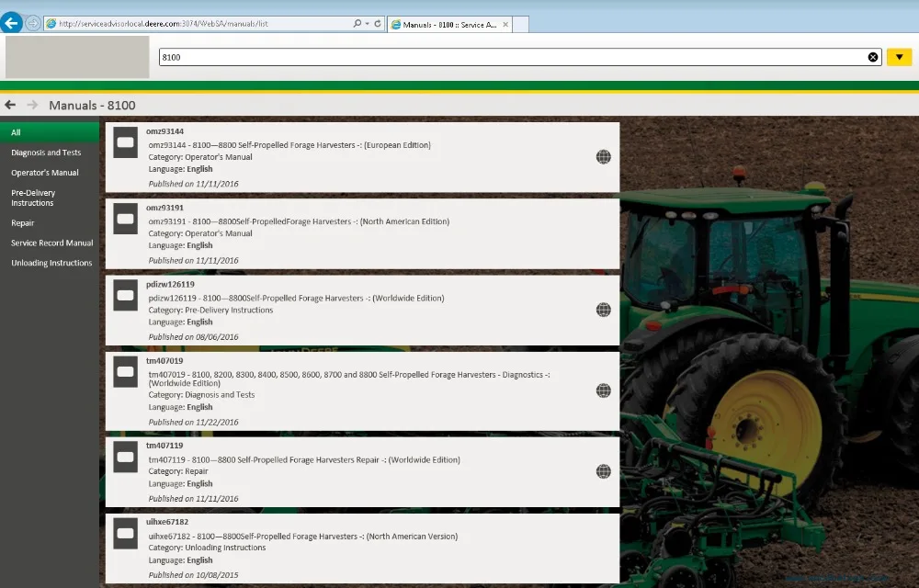Select the Repair category in the sidebar
919x588 pixels.
tap(23, 222)
